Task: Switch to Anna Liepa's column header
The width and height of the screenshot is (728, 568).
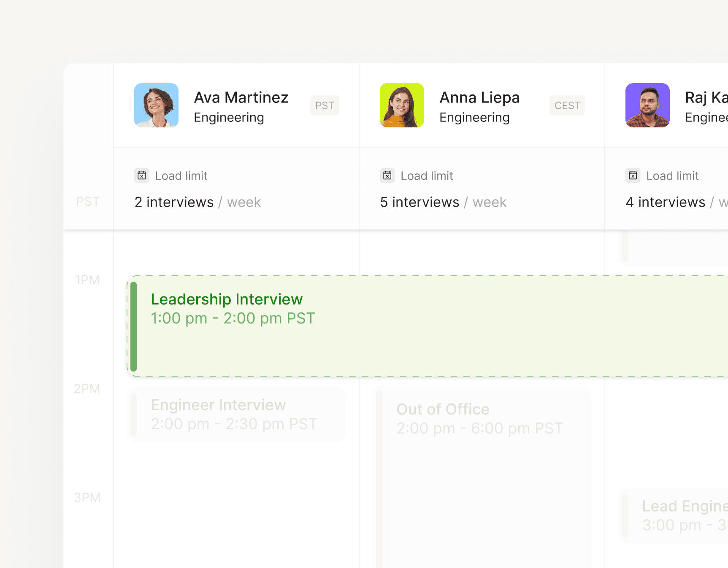Action: pos(479,105)
